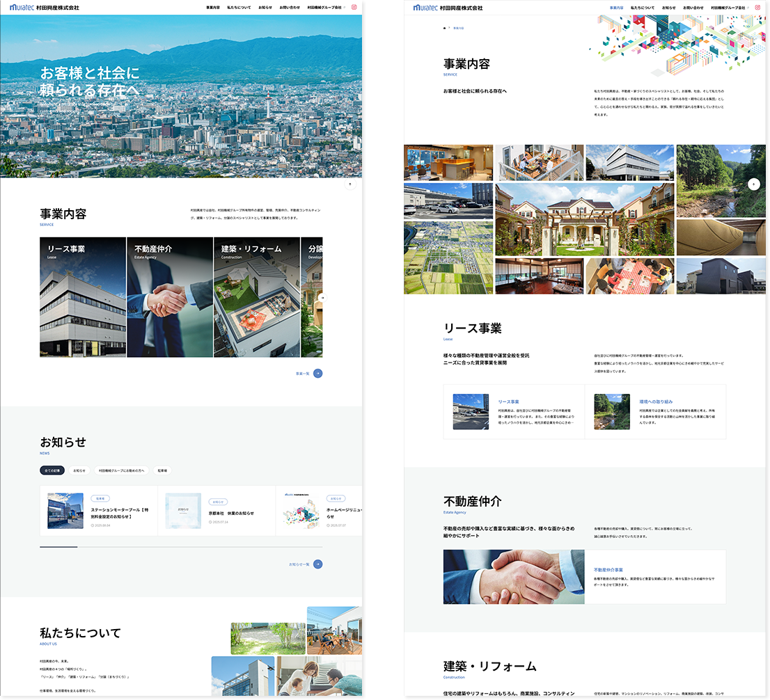Open the ステーションモータープール news article title
Image resolution: width=770 pixels, height=700 pixels.
coord(119,513)
